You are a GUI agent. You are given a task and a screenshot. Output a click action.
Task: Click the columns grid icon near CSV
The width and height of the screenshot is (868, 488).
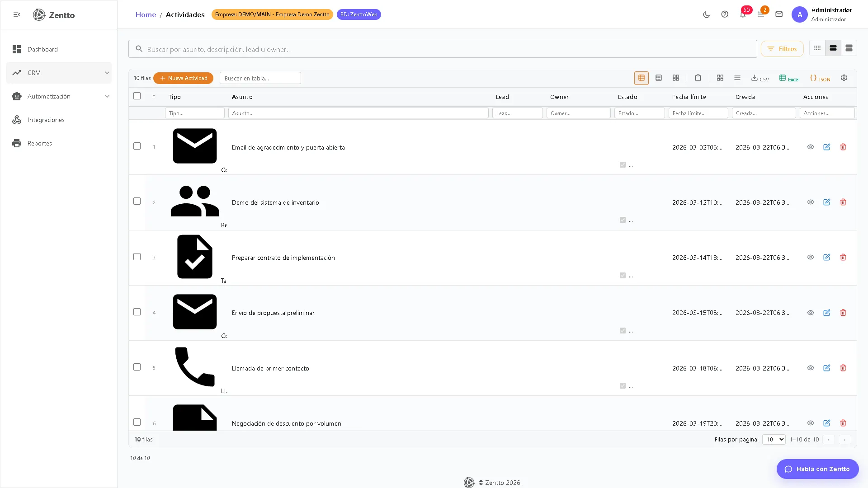(720, 78)
